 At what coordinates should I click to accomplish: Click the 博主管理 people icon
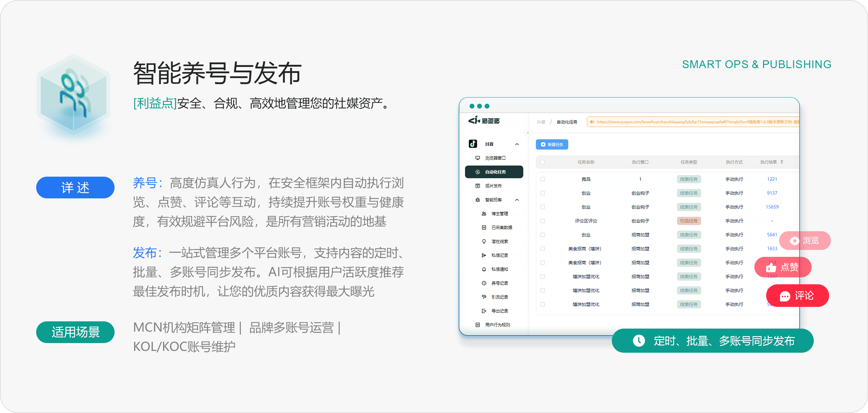484,214
